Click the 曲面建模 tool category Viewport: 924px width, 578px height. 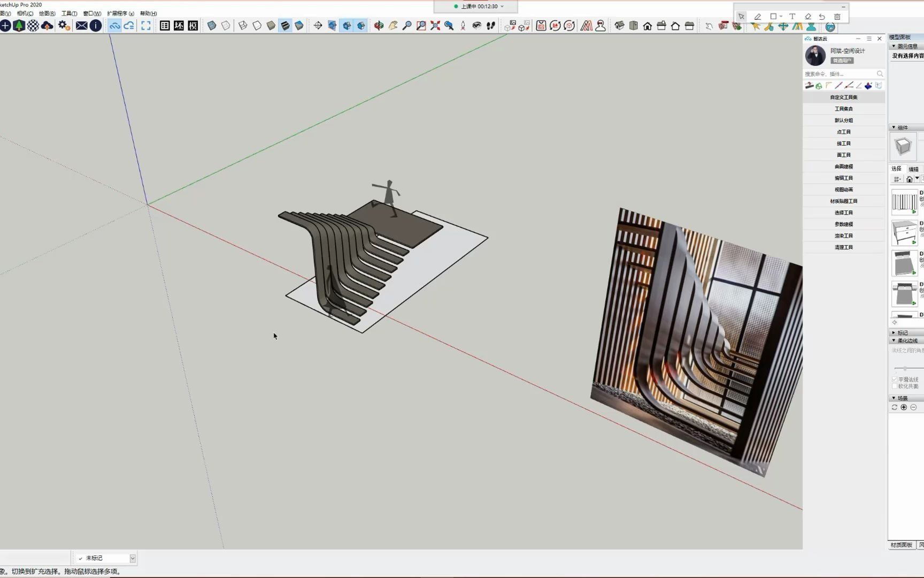pyautogui.click(x=844, y=166)
